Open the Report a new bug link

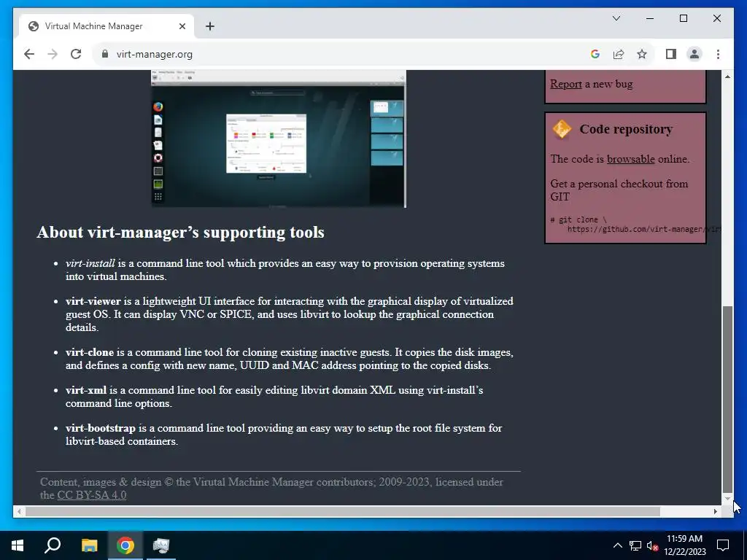pos(565,84)
